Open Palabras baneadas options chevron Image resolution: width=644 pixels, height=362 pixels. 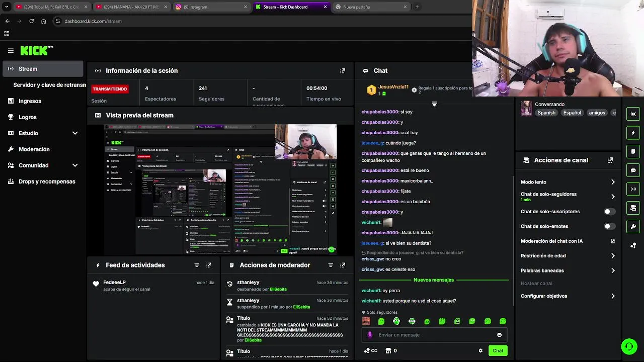tap(613, 270)
